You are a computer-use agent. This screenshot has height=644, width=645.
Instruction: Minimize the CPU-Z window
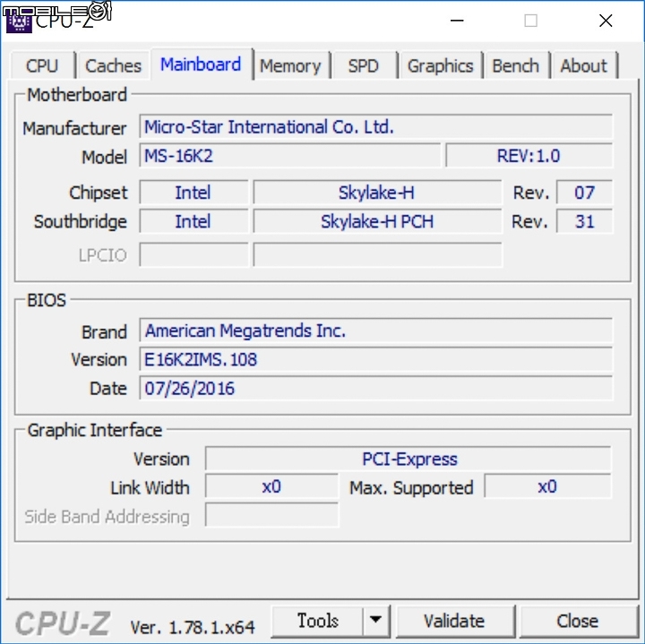(x=457, y=20)
